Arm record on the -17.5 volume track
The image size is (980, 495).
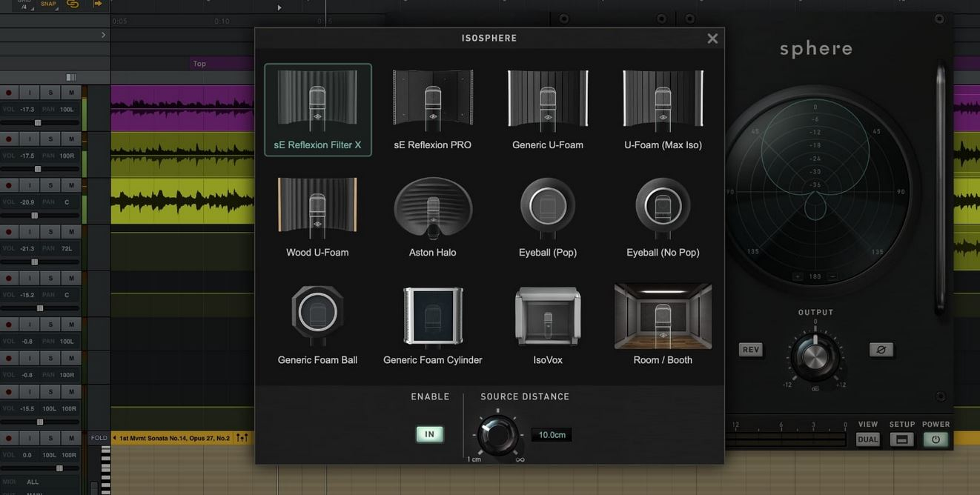coord(9,139)
